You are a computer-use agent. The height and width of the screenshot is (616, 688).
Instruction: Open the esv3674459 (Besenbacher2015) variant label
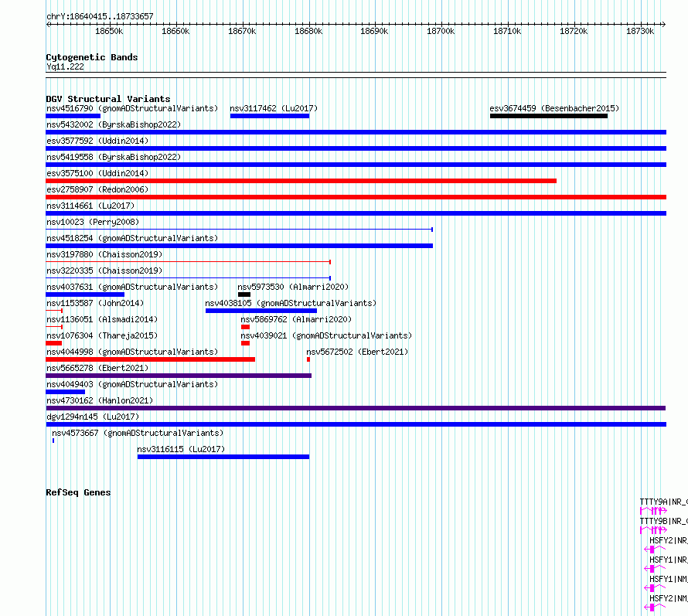pyautogui.click(x=554, y=108)
